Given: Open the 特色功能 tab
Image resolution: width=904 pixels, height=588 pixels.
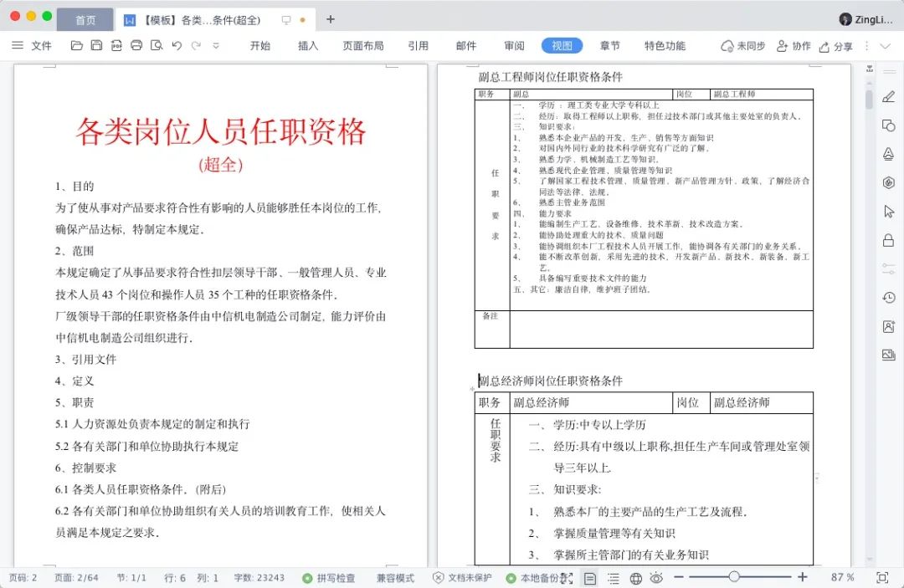Looking at the screenshot, I should [x=665, y=45].
